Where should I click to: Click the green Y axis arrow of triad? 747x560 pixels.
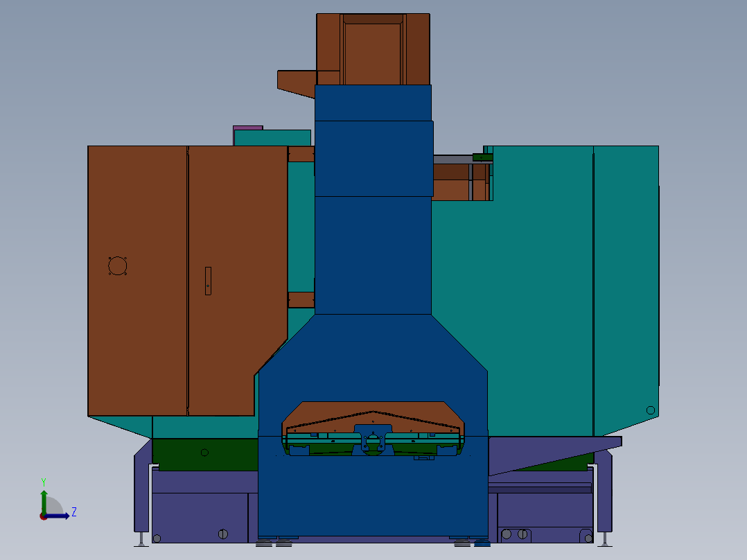44,501
